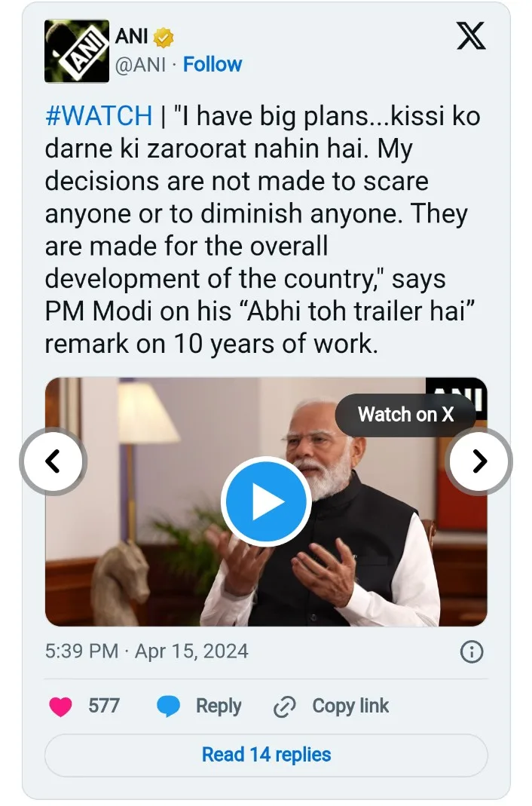This screenshot has width=532, height=806.
Task: Click the ANI display name
Action: tap(132, 36)
